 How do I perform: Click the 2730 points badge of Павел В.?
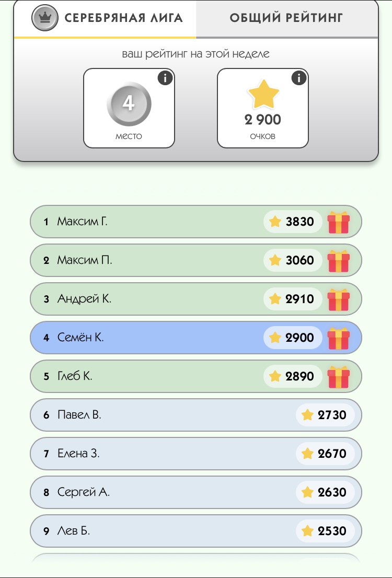[325, 415]
